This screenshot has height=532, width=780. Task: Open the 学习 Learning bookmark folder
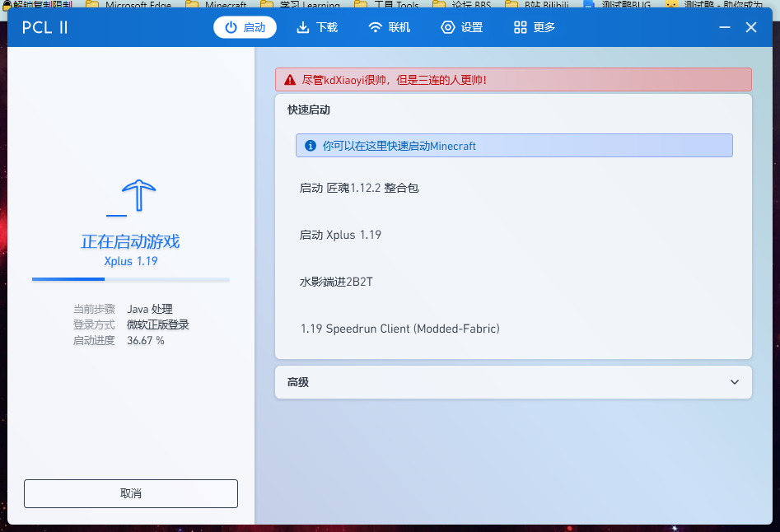click(301, 4)
